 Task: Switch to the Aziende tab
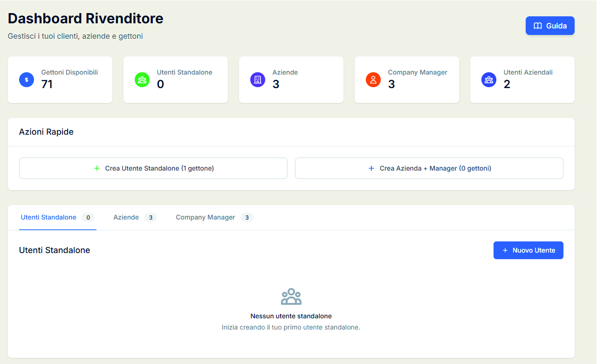click(126, 217)
